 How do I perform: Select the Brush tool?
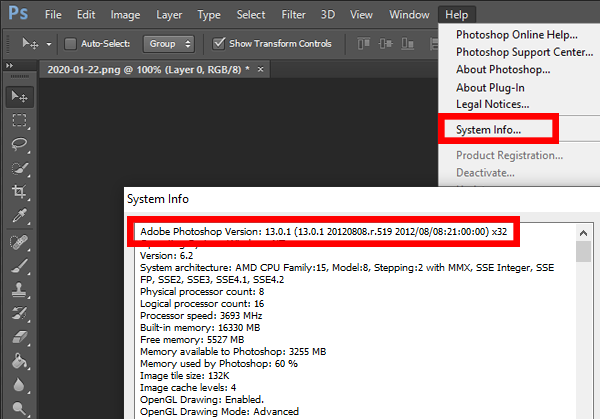pyautogui.click(x=20, y=266)
